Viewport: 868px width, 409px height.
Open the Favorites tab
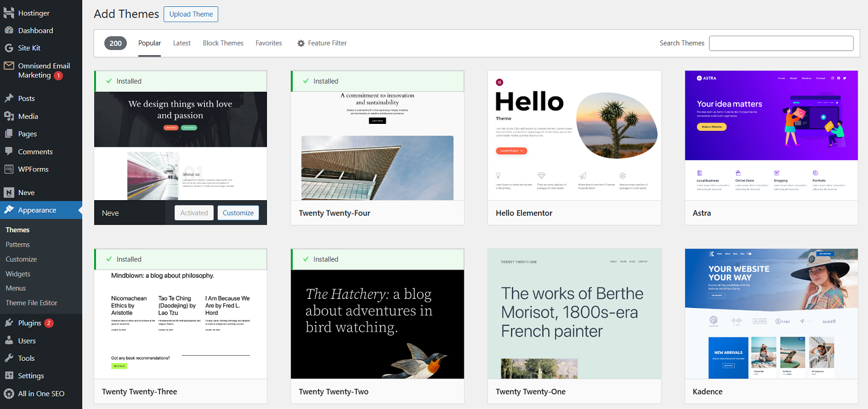click(x=269, y=43)
